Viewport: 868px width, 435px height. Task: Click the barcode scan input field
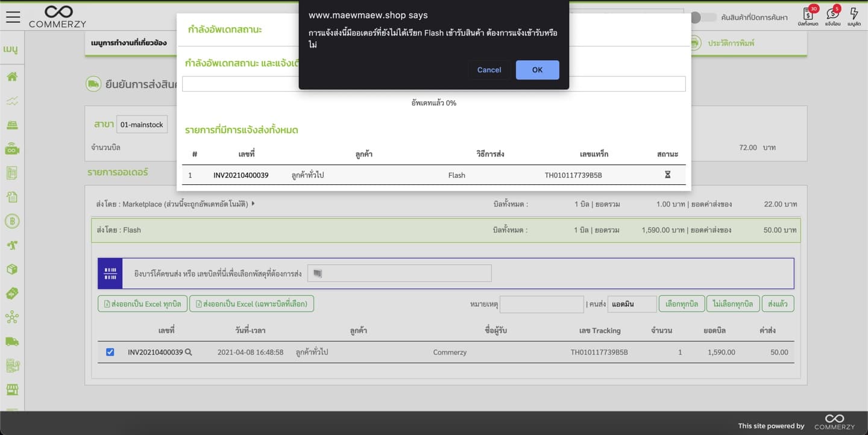coord(399,274)
